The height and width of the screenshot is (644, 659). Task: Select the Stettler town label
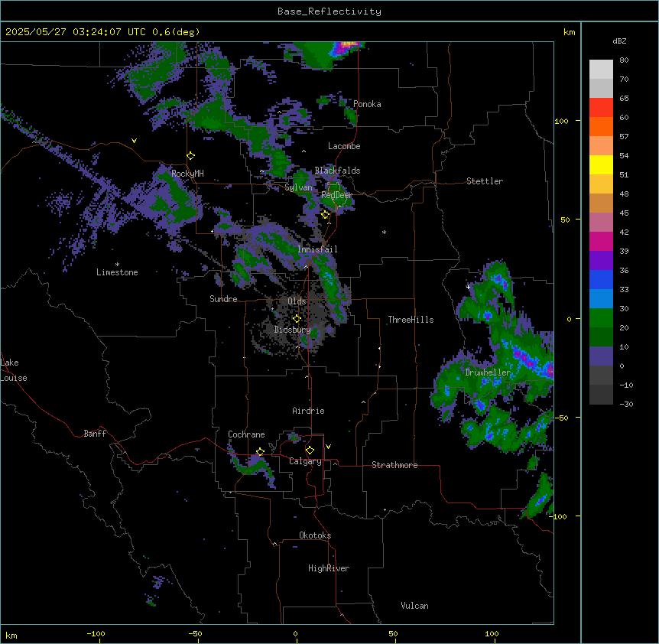pos(485,181)
